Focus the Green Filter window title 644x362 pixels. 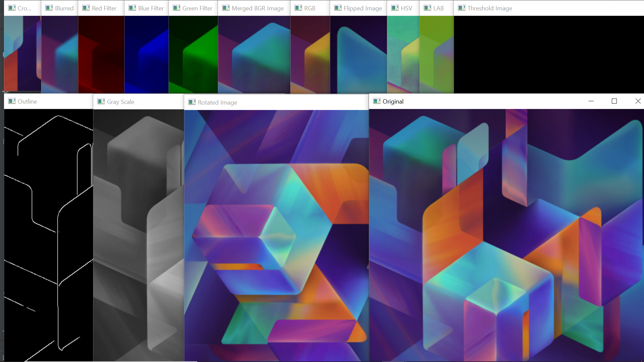point(197,8)
